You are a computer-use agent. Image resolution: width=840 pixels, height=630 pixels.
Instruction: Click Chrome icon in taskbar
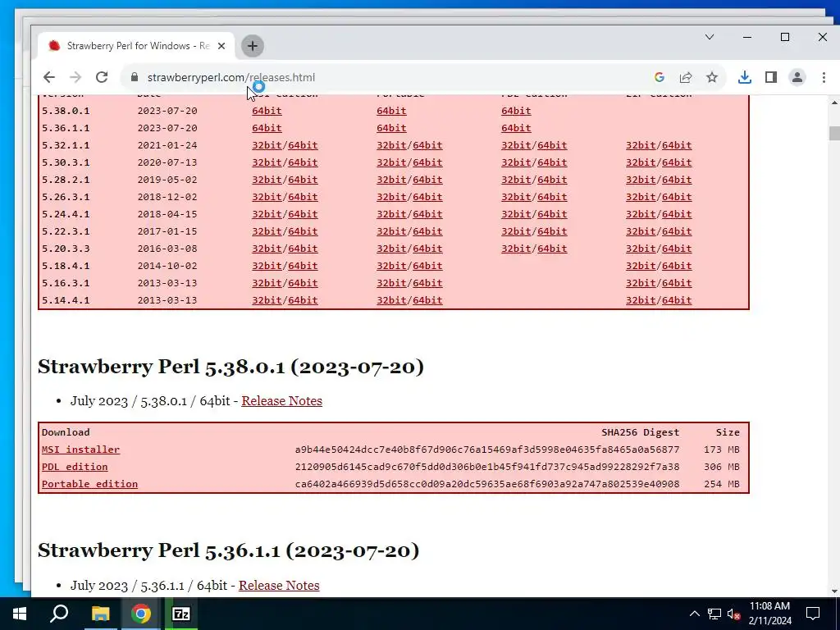141,614
